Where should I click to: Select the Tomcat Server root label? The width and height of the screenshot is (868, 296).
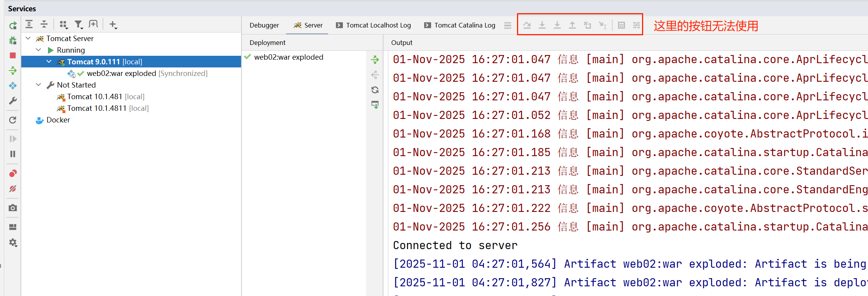[70, 38]
